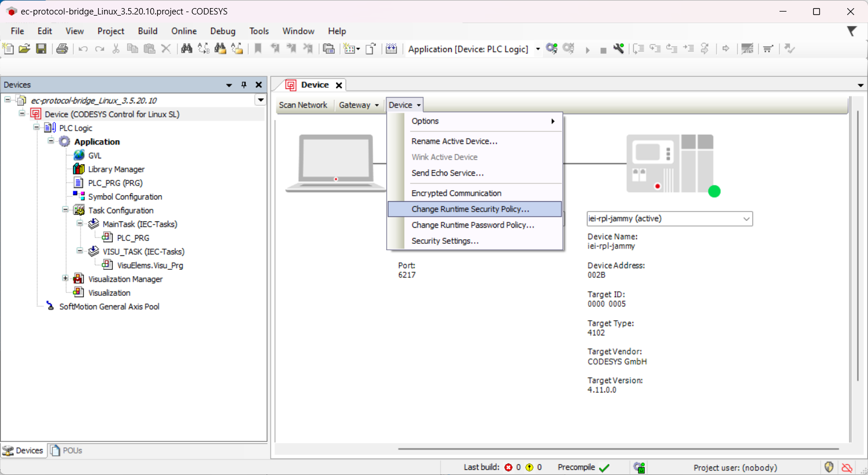Click the Logout gear icon in toolbar

pos(568,49)
